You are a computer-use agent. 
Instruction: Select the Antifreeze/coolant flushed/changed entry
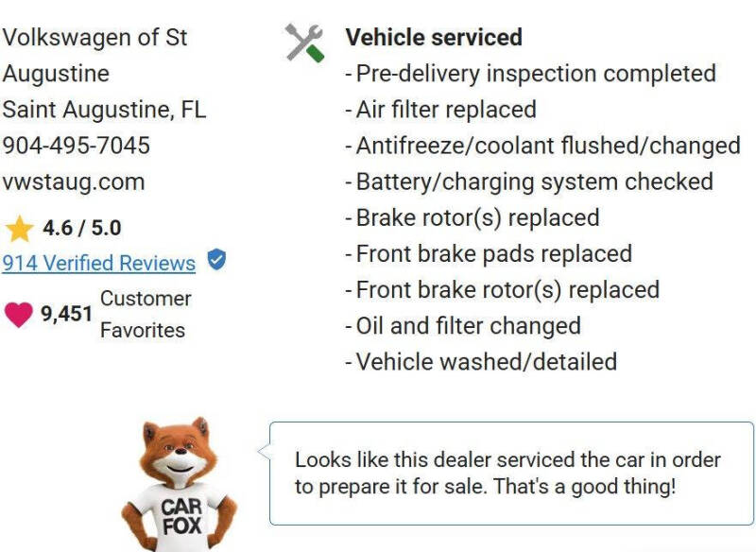tap(542, 146)
